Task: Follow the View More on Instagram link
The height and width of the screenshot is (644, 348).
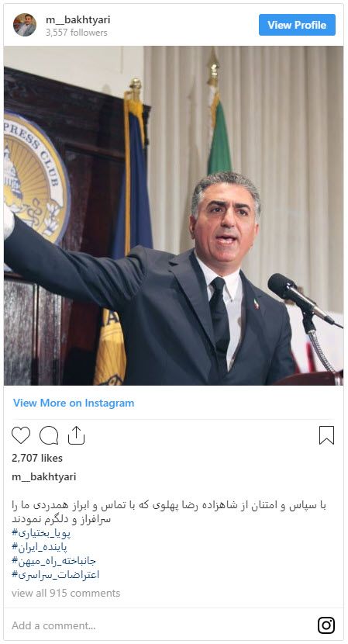Action: (74, 403)
